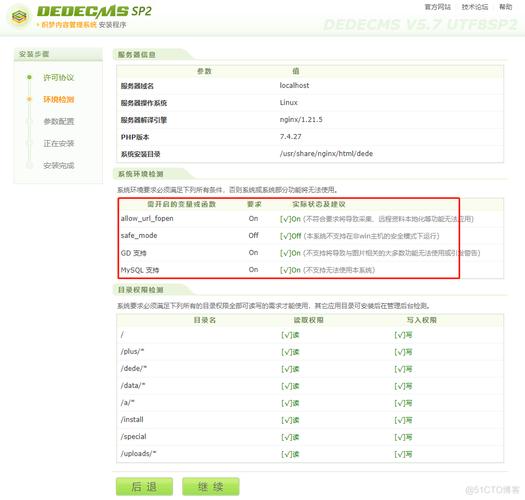Click the /a/* directory name
This screenshot has width=525, height=500.
pyautogui.click(x=128, y=403)
